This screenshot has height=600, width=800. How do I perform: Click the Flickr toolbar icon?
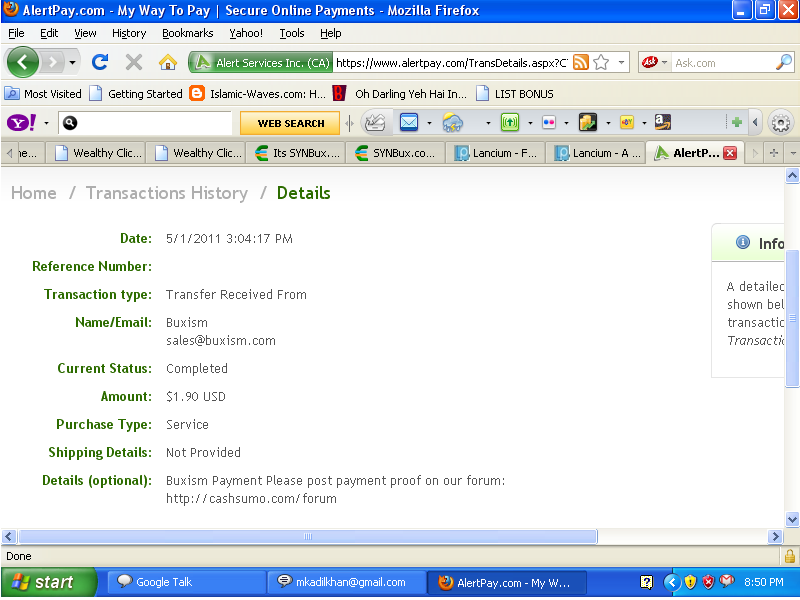point(549,122)
